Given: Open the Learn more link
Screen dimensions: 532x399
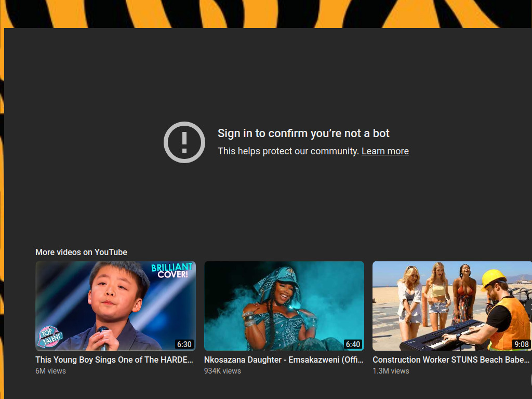Looking at the screenshot, I should pyautogui.click(x=385, y=151).
